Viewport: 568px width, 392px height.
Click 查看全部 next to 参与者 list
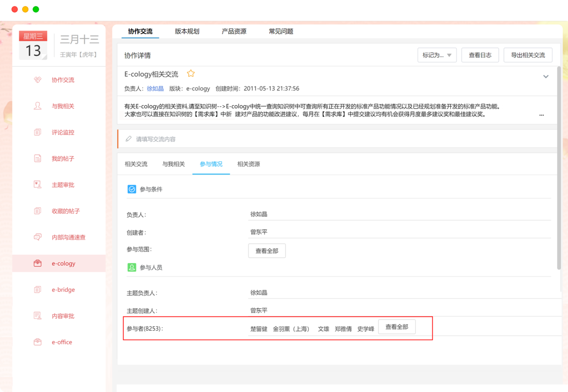(x=397, y=327)
